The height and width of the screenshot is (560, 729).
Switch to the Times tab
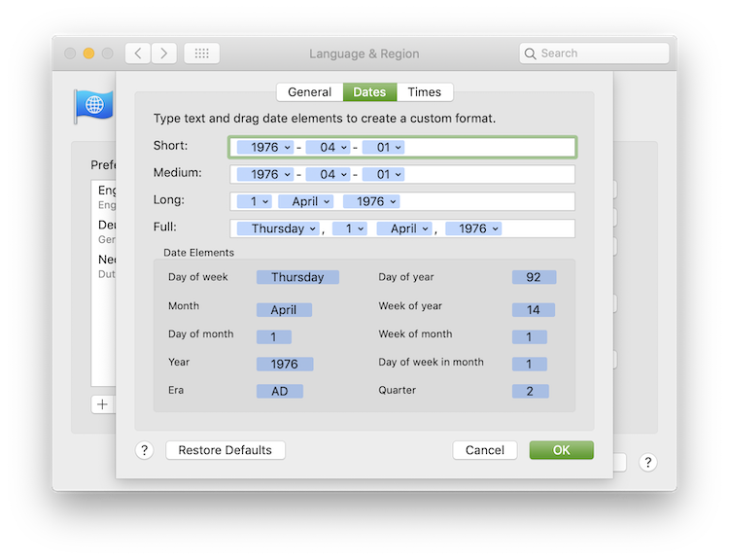[425, 92]
